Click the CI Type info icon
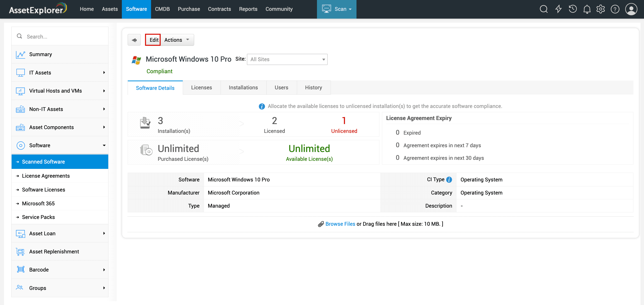 pos(449,180)
